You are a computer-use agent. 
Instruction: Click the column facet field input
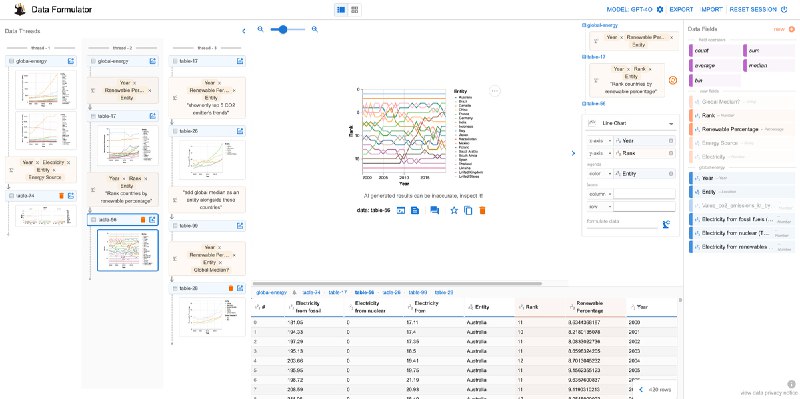[x=644, y=194]
